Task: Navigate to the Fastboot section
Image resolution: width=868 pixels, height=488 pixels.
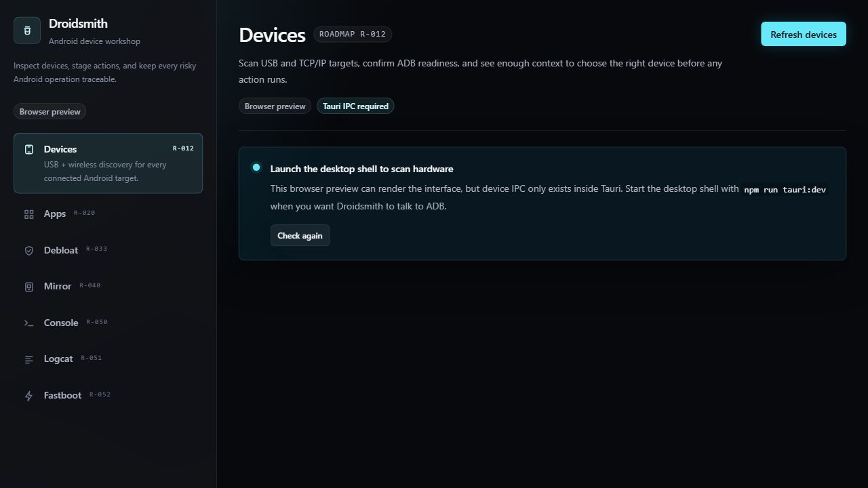Action: 108,395
